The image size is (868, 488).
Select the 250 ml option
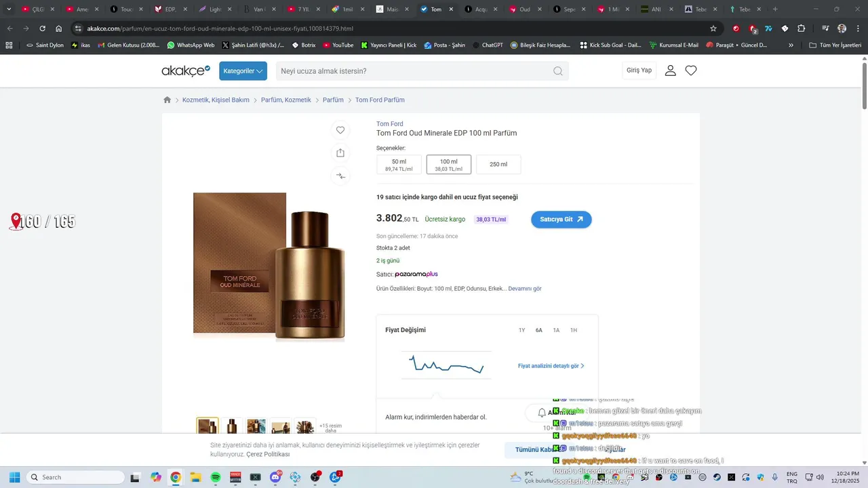[498, 165]
